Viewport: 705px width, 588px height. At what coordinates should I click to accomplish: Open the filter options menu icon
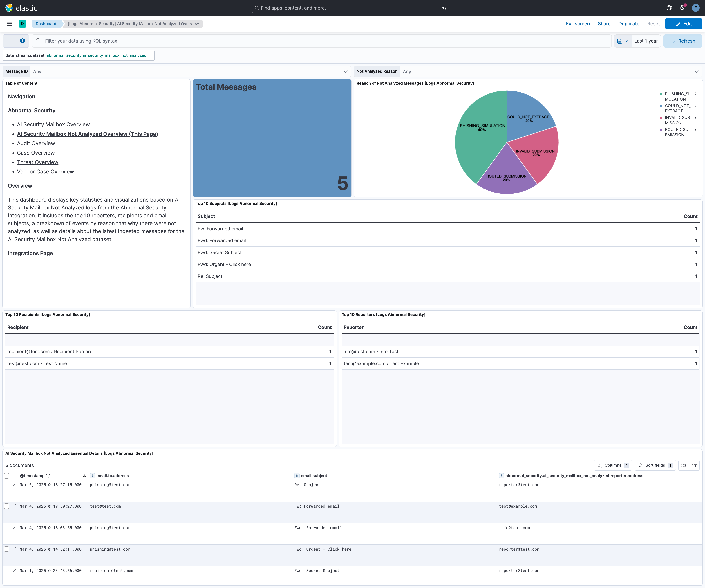pyautogui.click(x=9, y=41)
